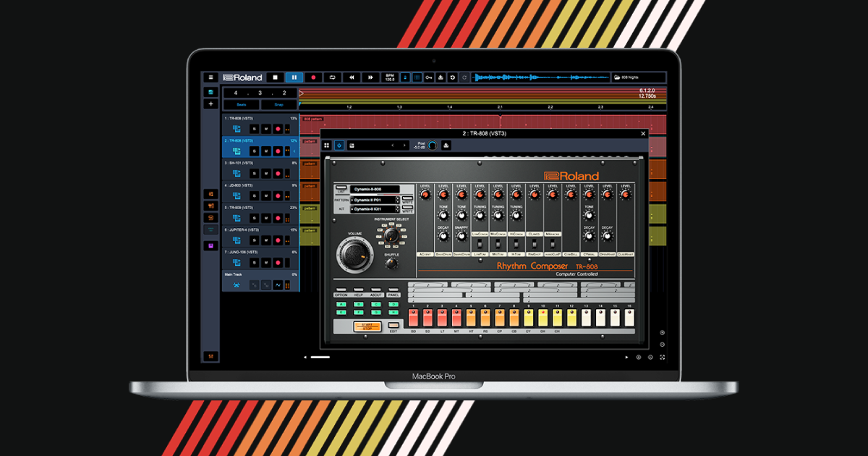
Task: Open the plugin grid view icon
Action: point(327,145)
